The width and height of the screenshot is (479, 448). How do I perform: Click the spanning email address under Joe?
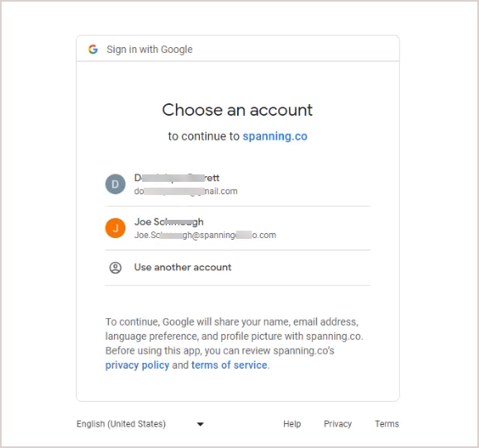[x=206, y=236]
